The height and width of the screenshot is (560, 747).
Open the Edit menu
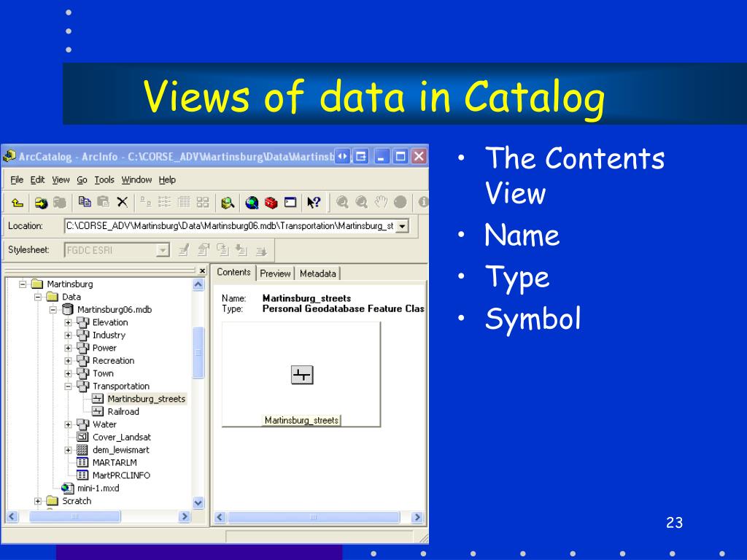tap(37, 179)
